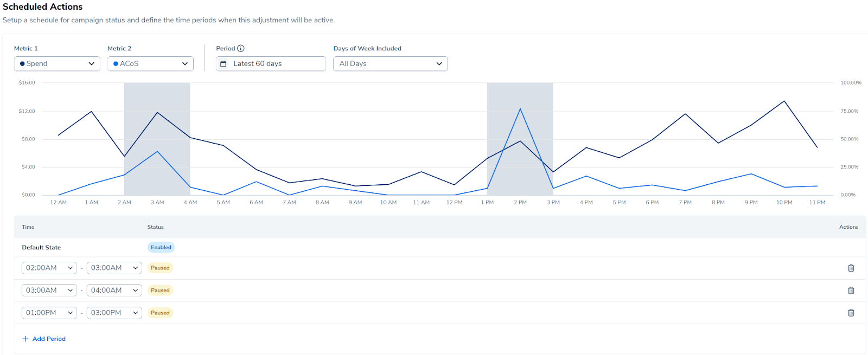Image resolution: width=868 pixels, height=355 pixels.
Task: Delete the 02:00AM to 03:00AM period
Action: coord(851,268)
